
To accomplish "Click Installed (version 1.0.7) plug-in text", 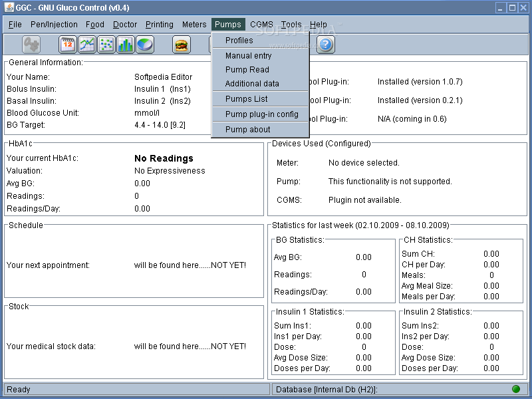I will click(420, 82).
